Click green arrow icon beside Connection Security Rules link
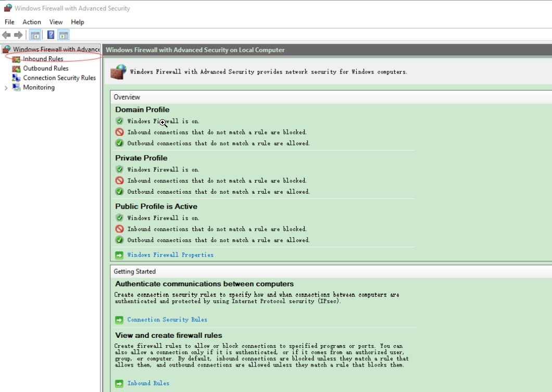 click(x=119, y=320)
